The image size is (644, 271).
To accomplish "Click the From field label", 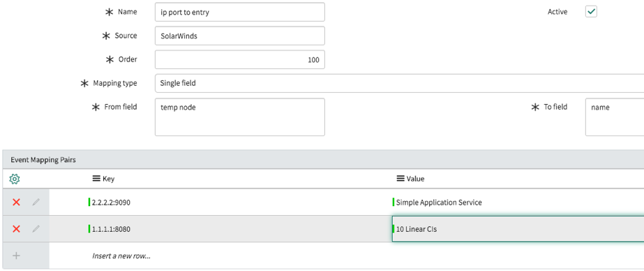I will click(120, 107).
